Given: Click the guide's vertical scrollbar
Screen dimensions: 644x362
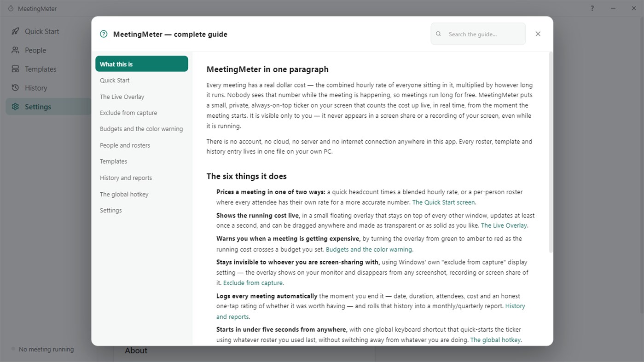Looking at the screenshot, I should click(x=551, y=152).
